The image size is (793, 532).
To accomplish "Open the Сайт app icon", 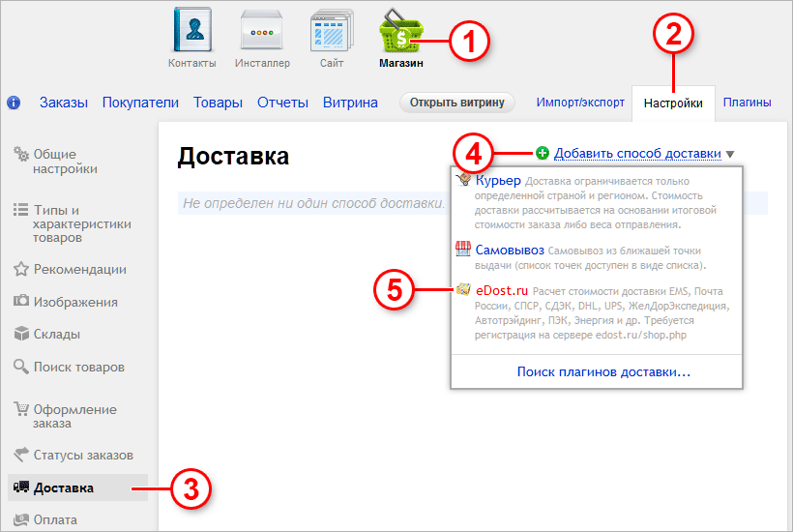I will pyautogui.click(x=332, y=31).
